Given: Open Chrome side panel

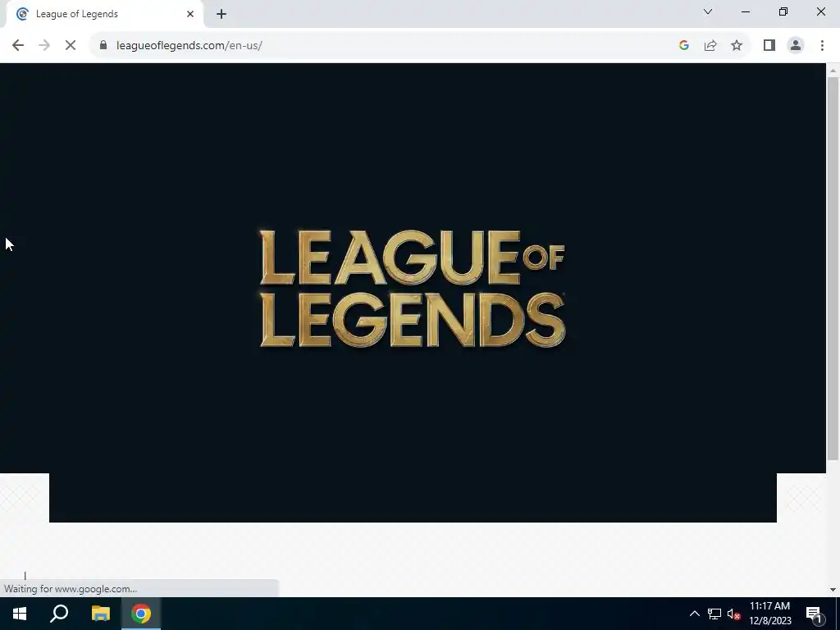Looking at the screenshot, I should pos(769,46).
